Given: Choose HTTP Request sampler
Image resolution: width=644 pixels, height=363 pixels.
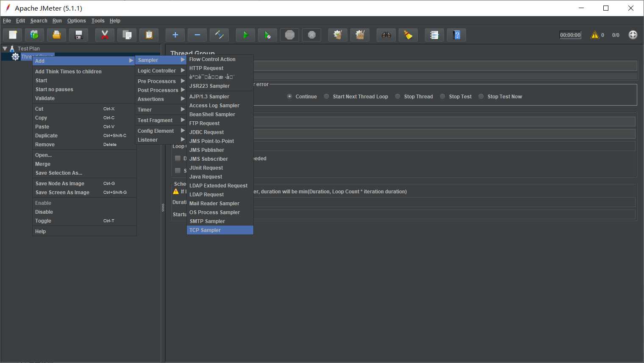Looking at the screenshot, I should 220,68.
